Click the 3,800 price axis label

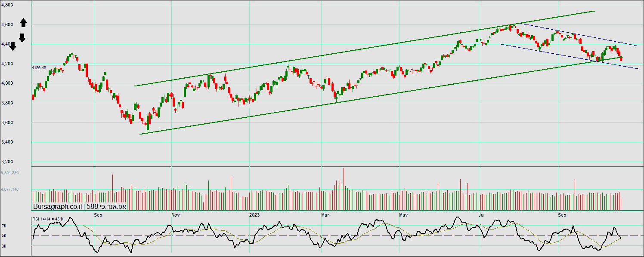click(7, 103)
